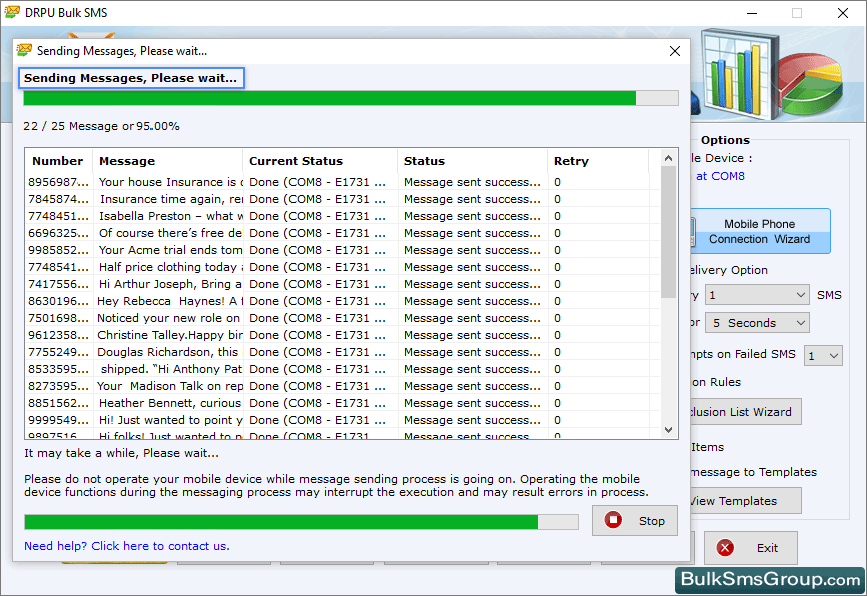The height and width of the screenshot is (596, 867).
Task: Click the '22 / 25 Message or 95.00%' text
Action: tap(101, 126)
